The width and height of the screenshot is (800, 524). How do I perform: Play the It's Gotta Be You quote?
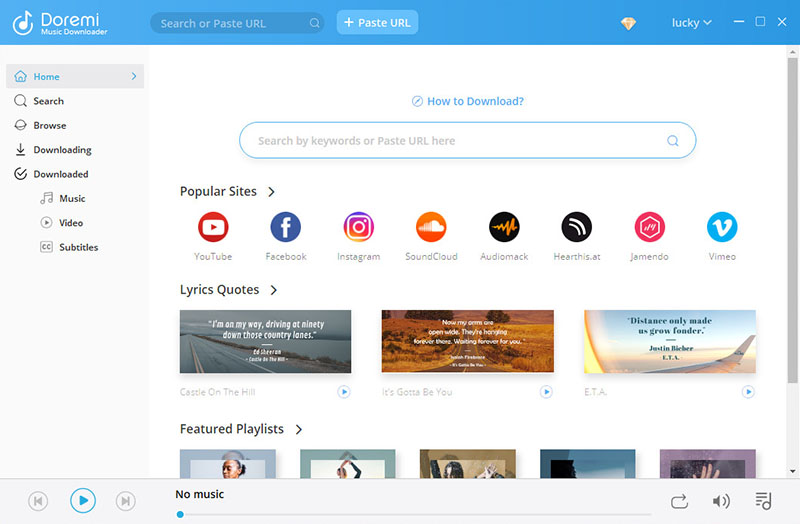(546, 392)
